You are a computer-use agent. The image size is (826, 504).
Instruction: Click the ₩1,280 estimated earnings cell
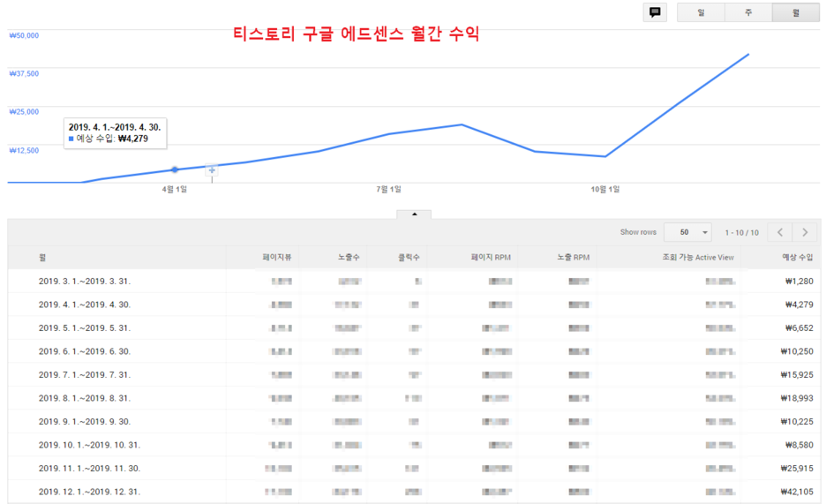[800, 282]
